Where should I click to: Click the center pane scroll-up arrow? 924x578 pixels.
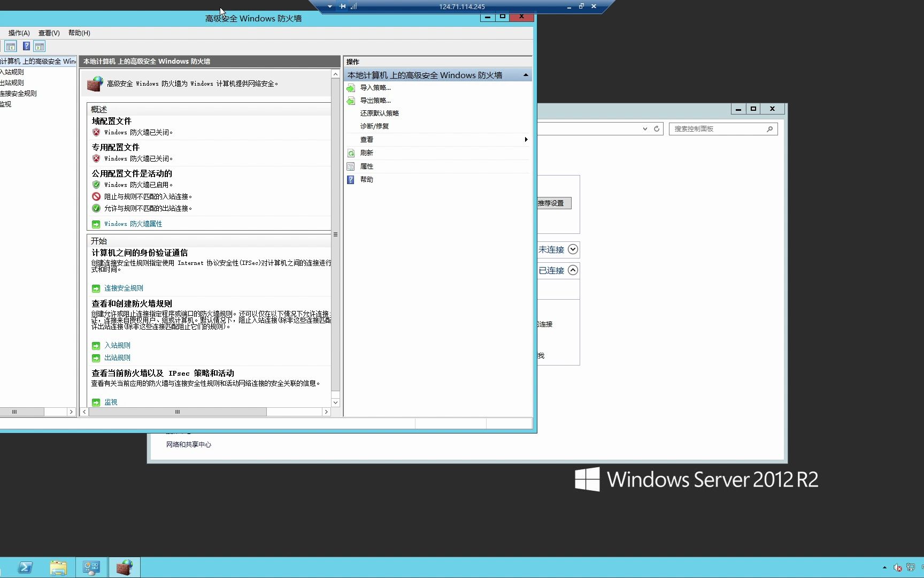335,74
